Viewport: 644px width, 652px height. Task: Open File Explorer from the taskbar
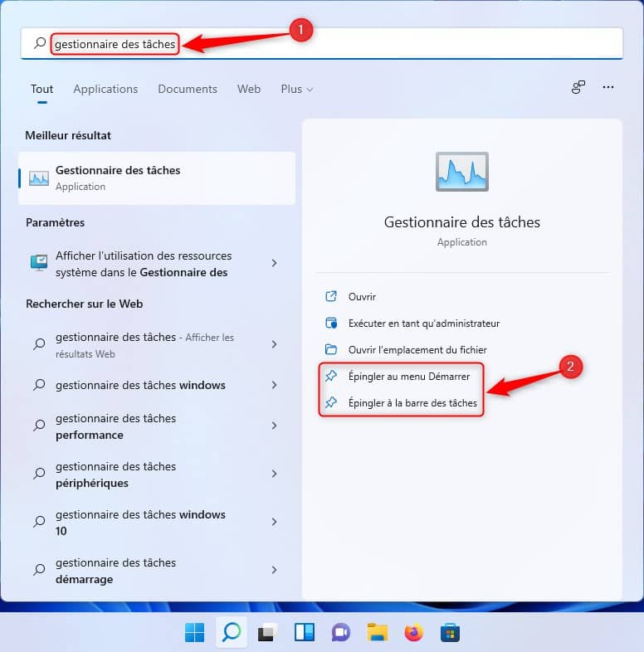(378, 632)
